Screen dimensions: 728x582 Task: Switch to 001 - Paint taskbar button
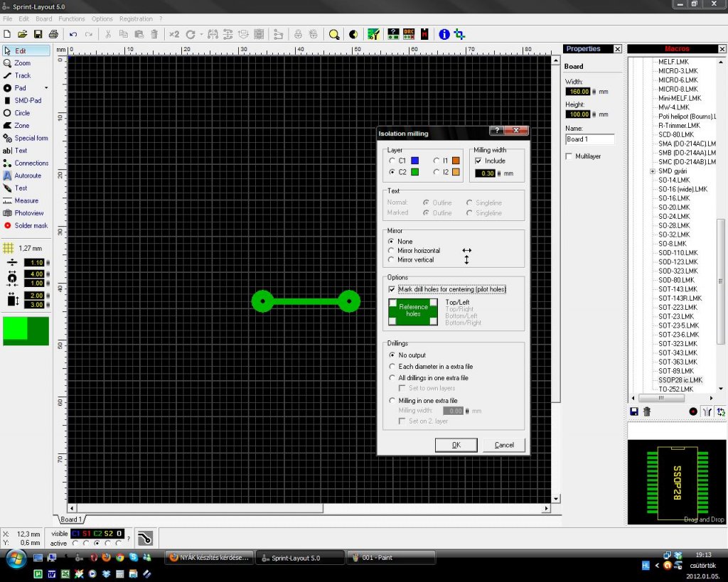391,558
